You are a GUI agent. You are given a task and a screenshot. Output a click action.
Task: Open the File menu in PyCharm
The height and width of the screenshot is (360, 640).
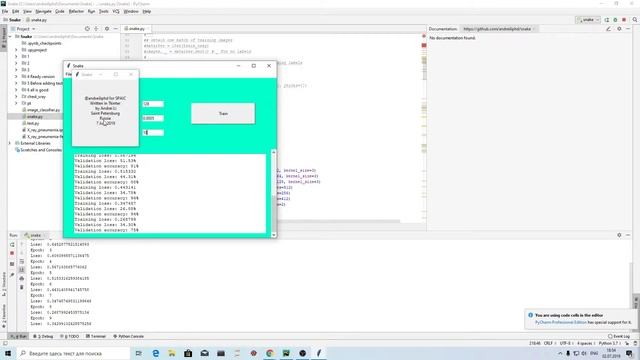point(5,11)
